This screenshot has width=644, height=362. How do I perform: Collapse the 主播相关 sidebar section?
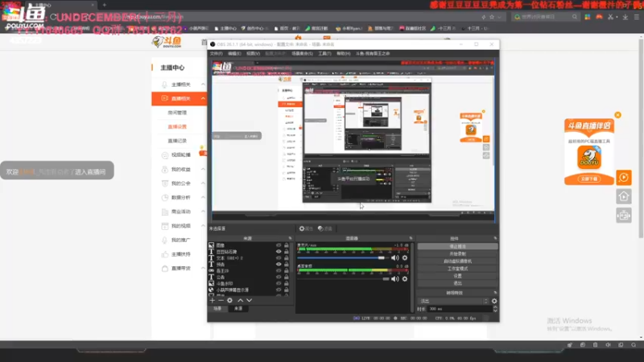pyautogui.click(x=203, y=84)
